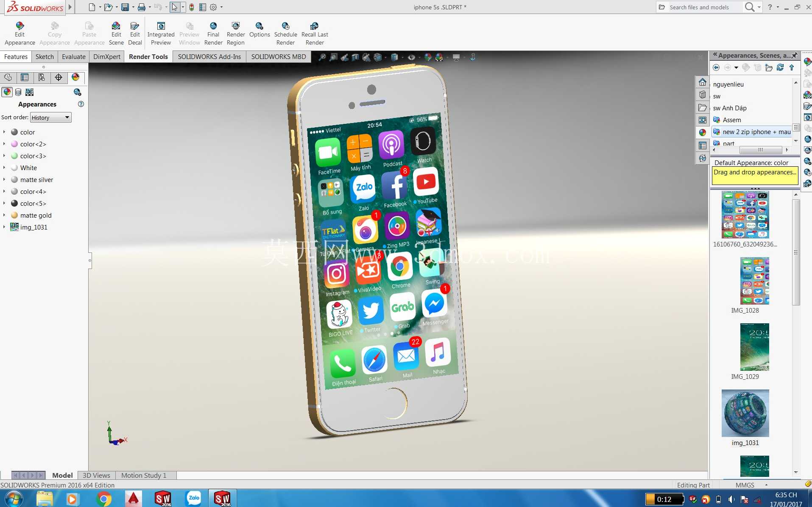This screenshot has height=507, width=812.
Task: Open File Properties list icon
Action: pyautogui.click(x=203, y=7)
